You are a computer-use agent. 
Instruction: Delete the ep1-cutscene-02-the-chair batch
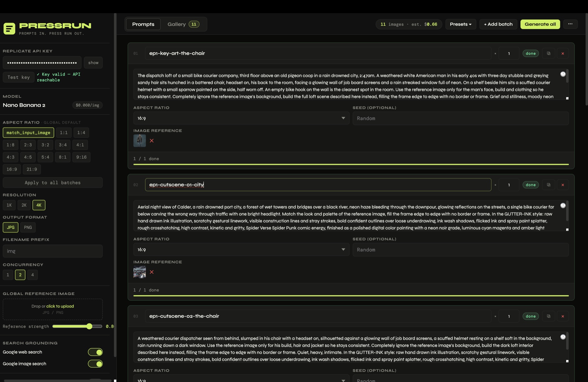(563, 316)
